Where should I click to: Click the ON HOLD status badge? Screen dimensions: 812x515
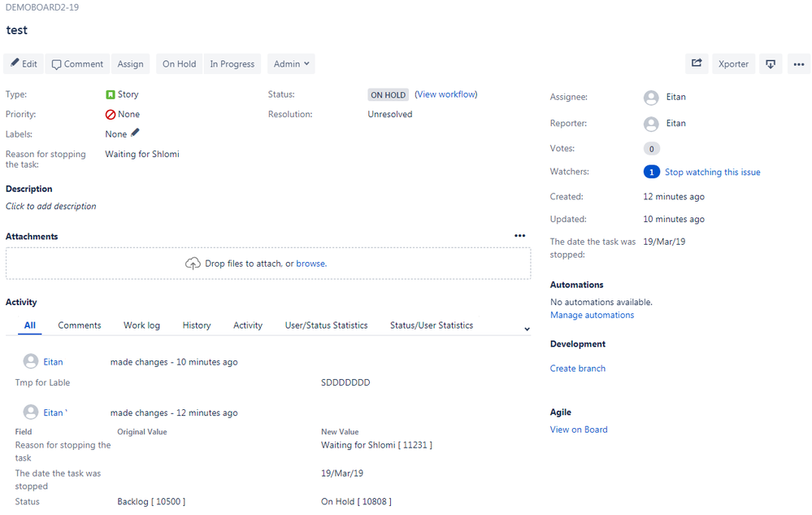(x=388, y=95)
